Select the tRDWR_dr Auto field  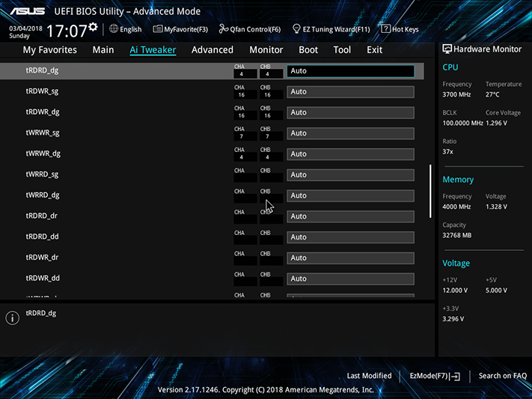350,258
